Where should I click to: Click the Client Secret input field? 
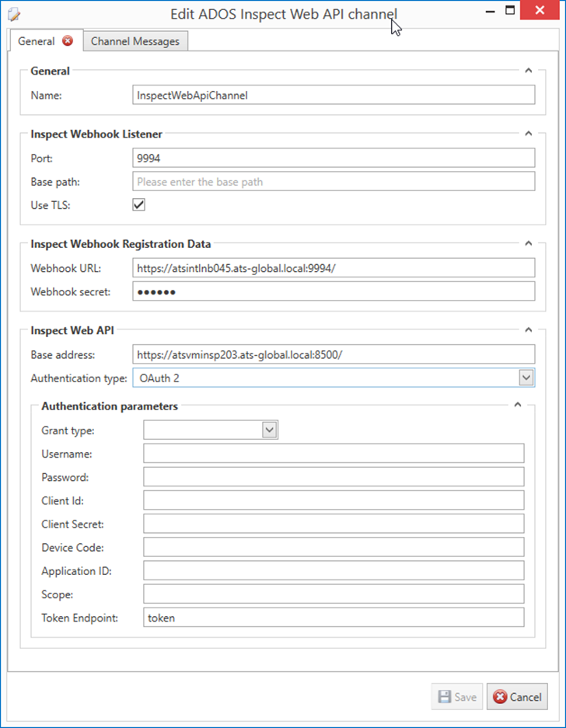pos(334,524)
